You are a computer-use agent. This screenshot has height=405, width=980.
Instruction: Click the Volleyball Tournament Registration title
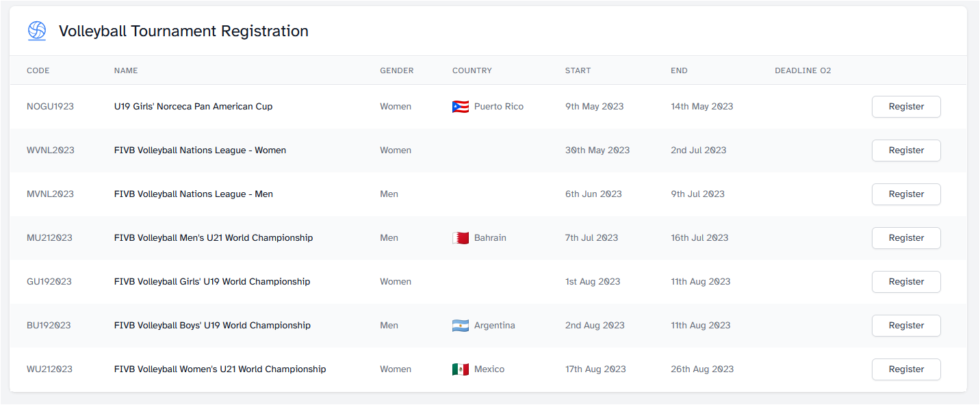click(x=183, y=31)
